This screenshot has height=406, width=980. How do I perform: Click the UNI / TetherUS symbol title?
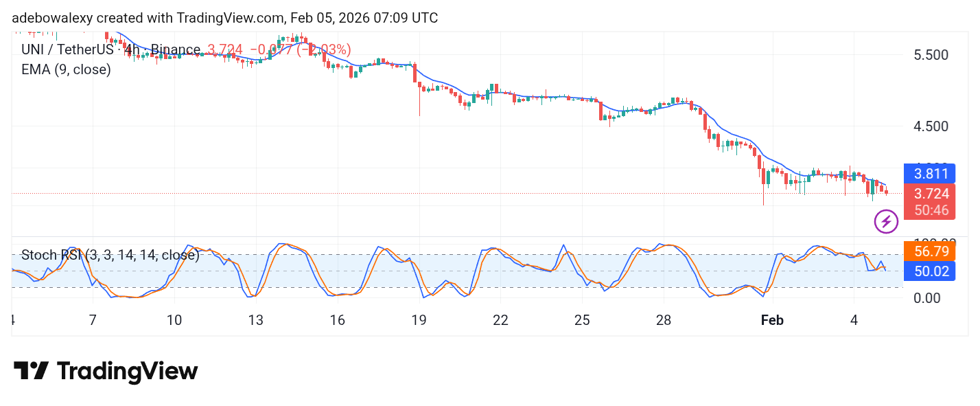tap(111, 50)
